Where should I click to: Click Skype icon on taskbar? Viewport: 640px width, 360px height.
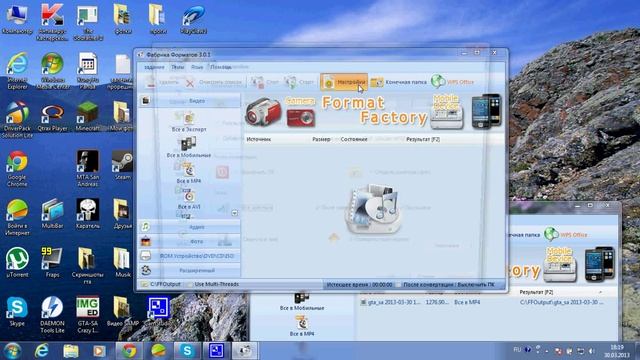click(x=187, y=351)
